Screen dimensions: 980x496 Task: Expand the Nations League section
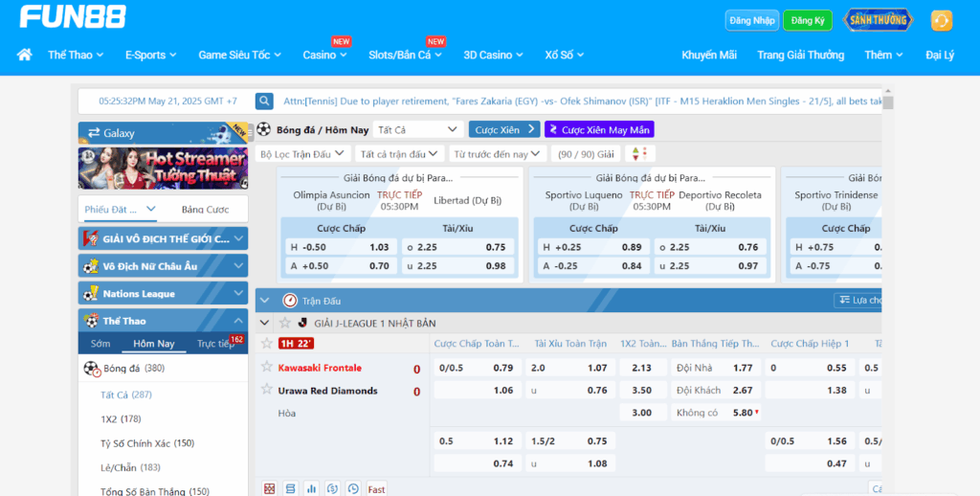(x=163, y=293)
